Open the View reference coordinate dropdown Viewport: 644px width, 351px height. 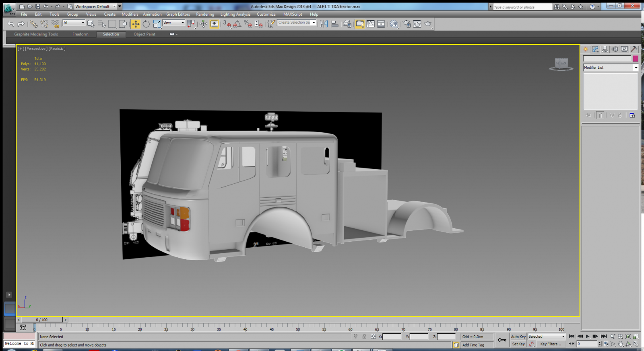pos(173,23)
